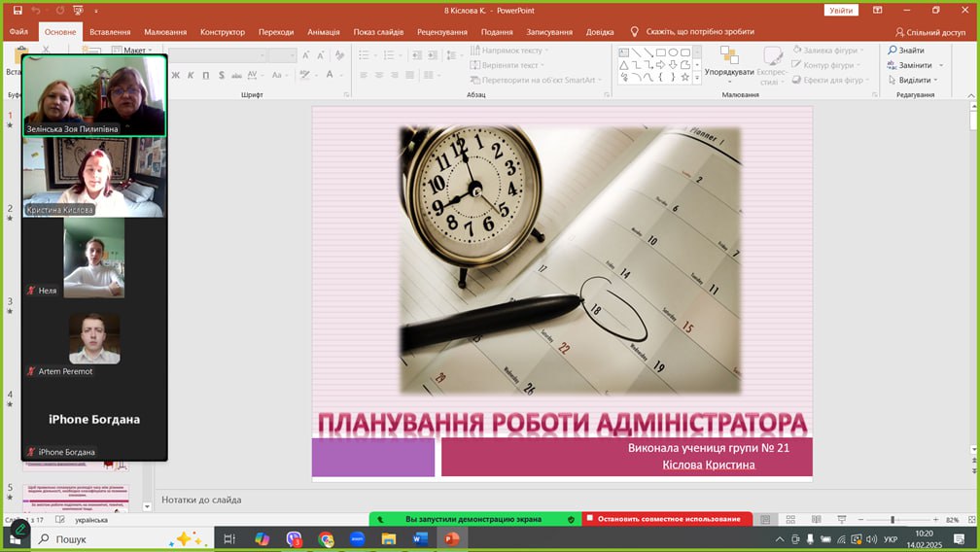
Task: Open Zoom app from the taskbar
Action: click(357, 538)
